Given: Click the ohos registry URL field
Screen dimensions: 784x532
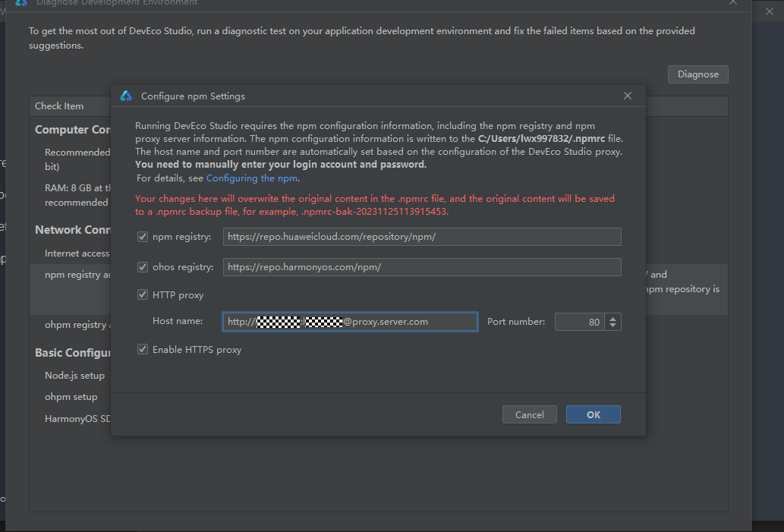Looking at the screenshot, I should [x=422, y=267].
